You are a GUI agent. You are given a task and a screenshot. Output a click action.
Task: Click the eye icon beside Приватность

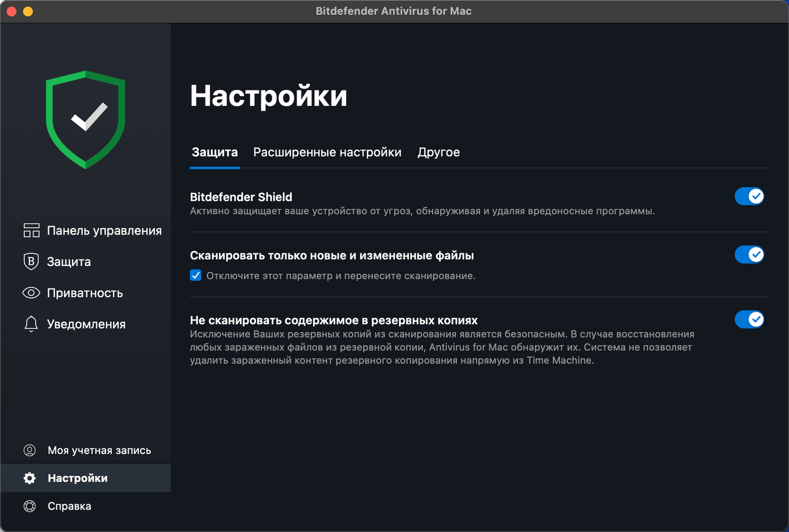[x=31, y=293]
